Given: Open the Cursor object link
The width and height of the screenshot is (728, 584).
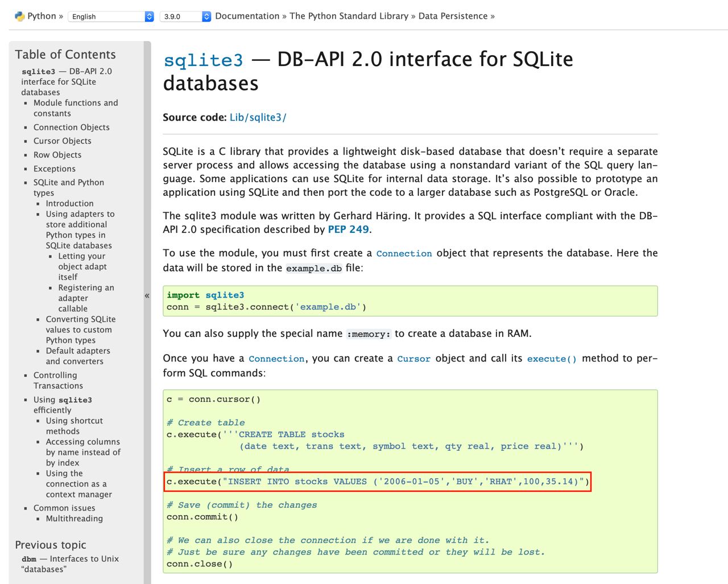Looking at the screenshot, I should 413,359.
